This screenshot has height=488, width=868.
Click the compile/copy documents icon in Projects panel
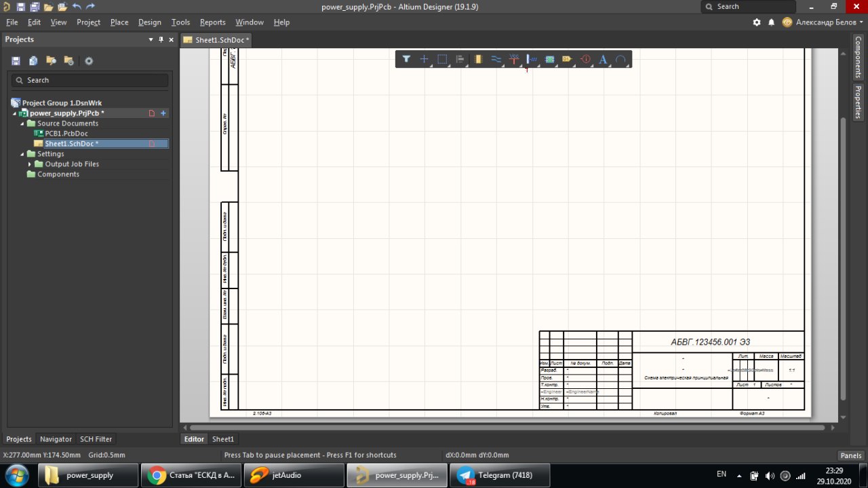point(33,60)
